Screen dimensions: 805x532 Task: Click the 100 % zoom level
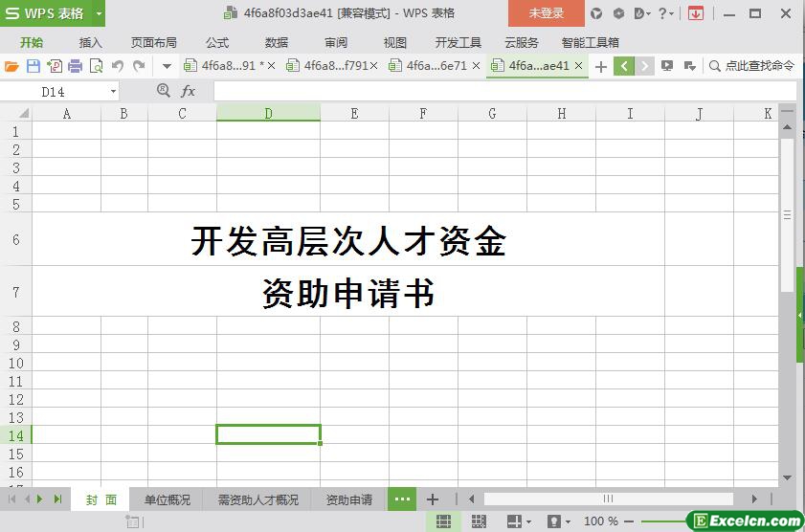pyautogui.click(x=601, y=521)
